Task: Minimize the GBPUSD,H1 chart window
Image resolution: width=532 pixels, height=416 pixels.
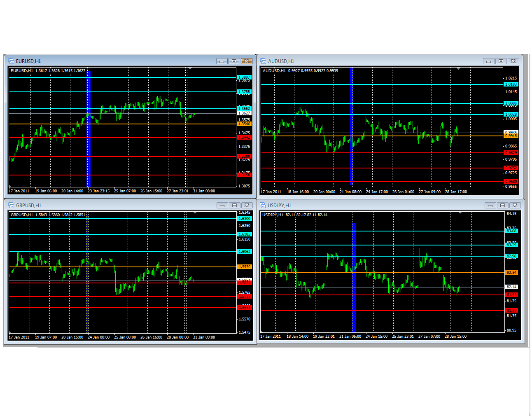Action: [222, 205]
